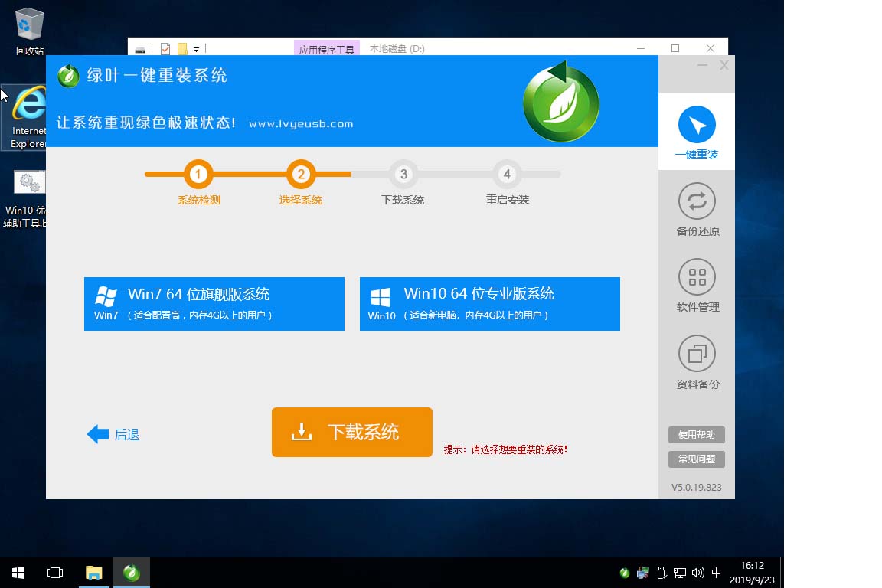882x588 pixels.
Task: Click step 4 labeled "重启安装"
Action: tap(508, 184)
